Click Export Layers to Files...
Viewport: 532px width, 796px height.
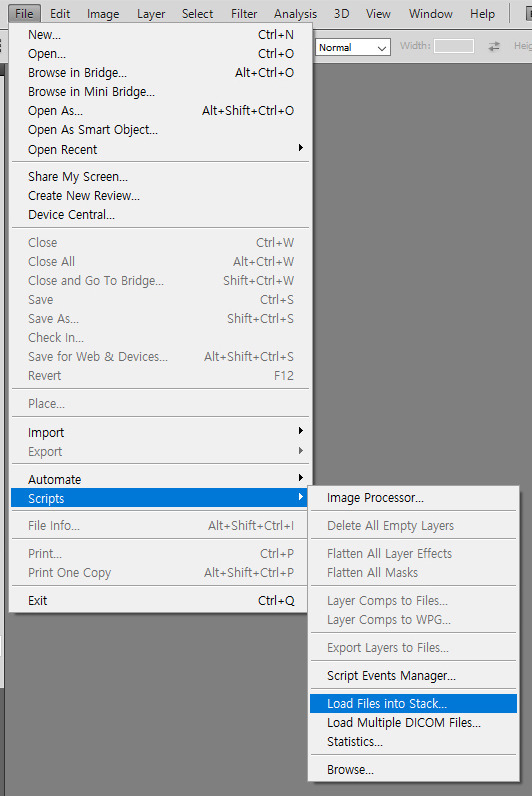(414, 648)
